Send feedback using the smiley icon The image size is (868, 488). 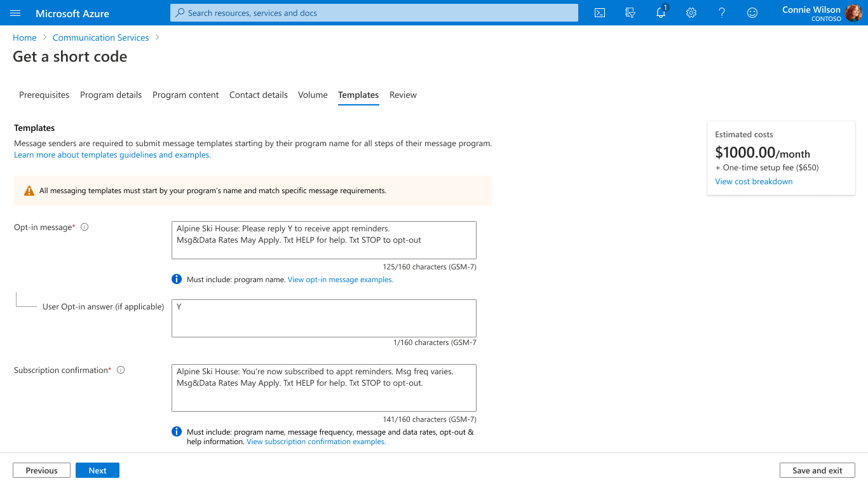[x=752, y=13]
